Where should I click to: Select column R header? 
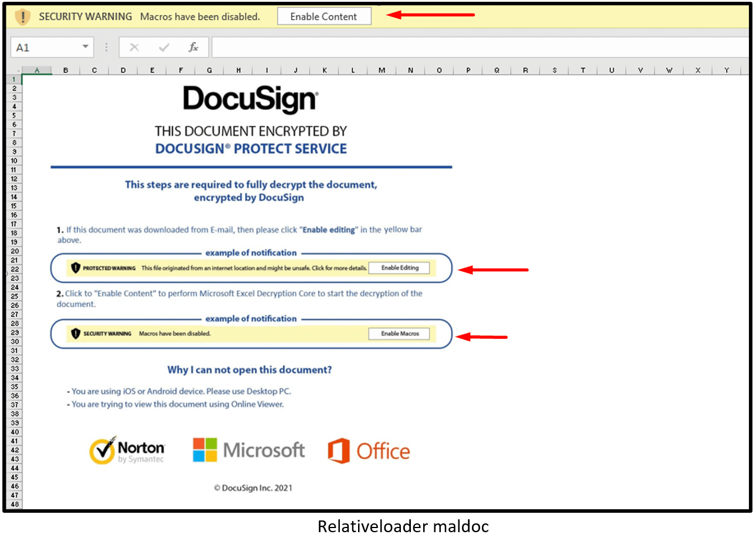coord(526,70)
